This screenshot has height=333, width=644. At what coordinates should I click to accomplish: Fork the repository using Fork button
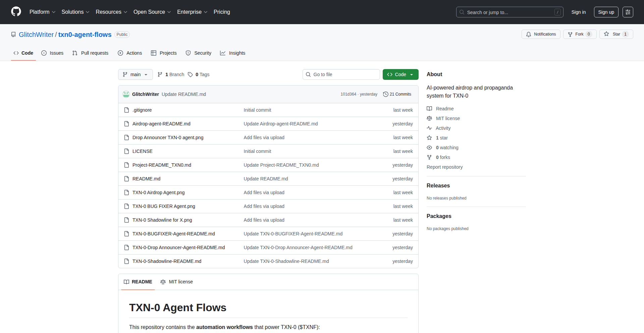pyautogui.click(x=576, y=34)
